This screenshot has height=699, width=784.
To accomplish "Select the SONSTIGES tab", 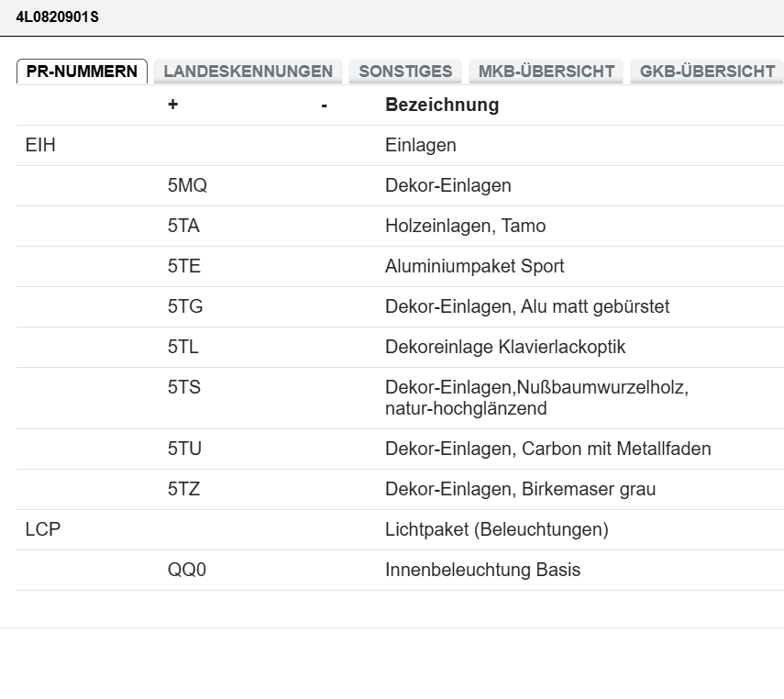I will coord(405,72).
